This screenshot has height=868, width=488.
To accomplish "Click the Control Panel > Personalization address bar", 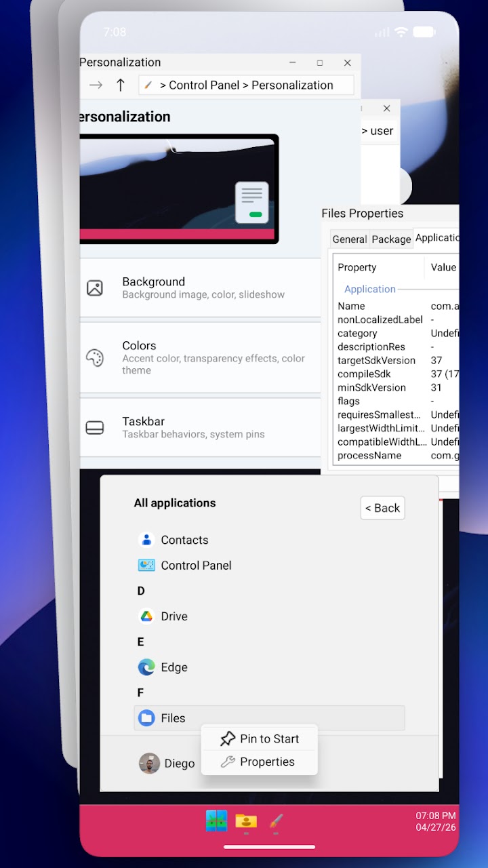I will [x=246, y=85].
